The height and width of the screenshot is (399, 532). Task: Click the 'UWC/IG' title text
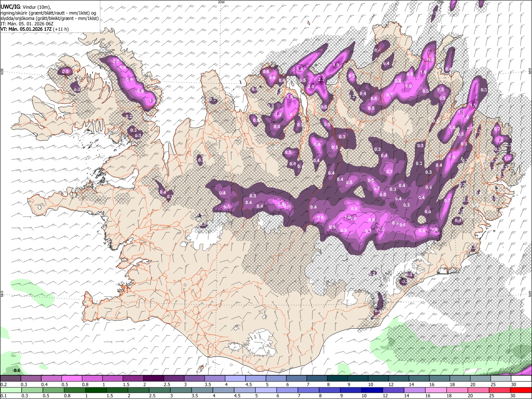coord(10,7)
